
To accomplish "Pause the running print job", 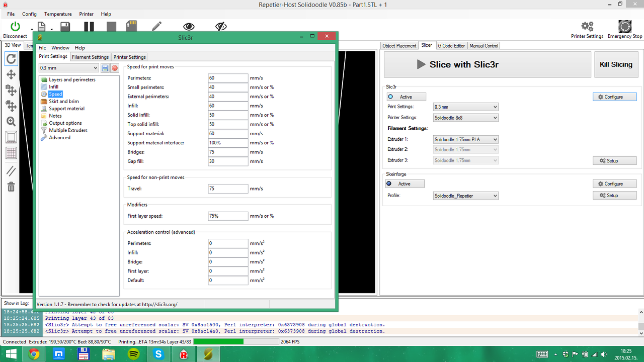I will 89,27.
